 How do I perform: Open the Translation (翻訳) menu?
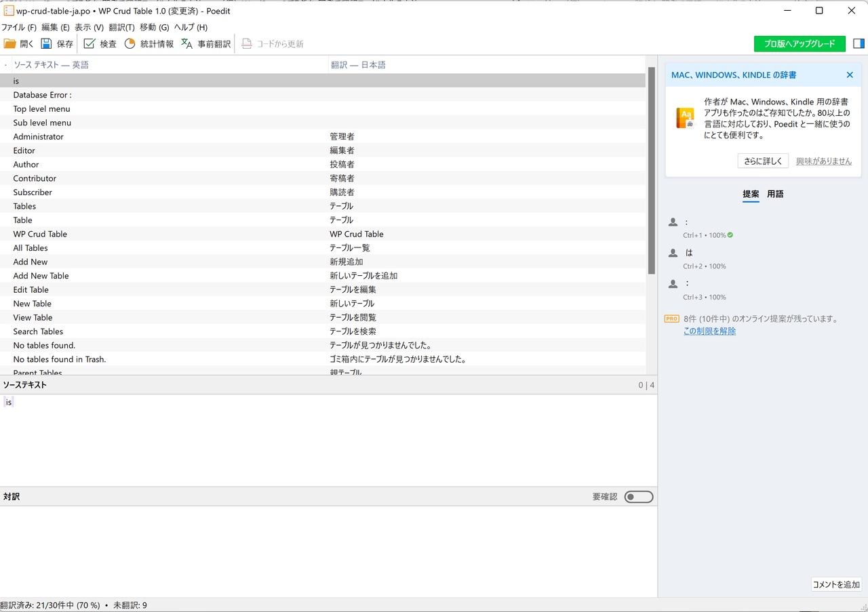pos(121,28)
